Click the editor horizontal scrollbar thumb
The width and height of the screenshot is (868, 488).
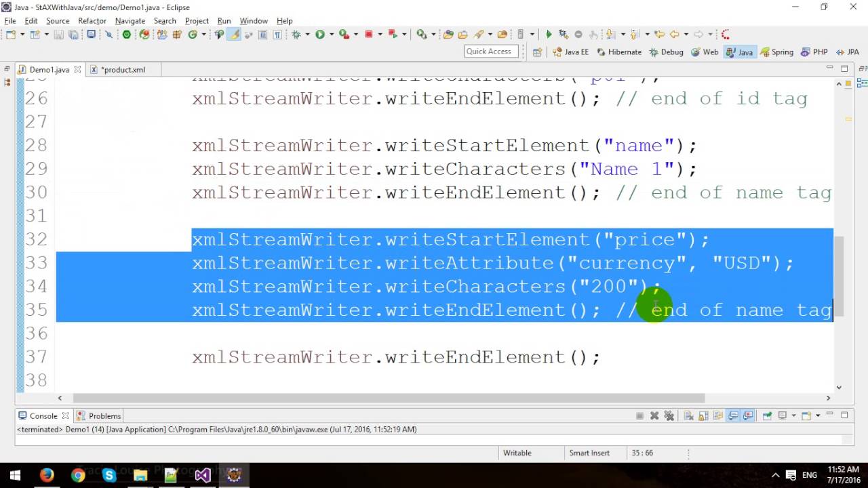389,398
